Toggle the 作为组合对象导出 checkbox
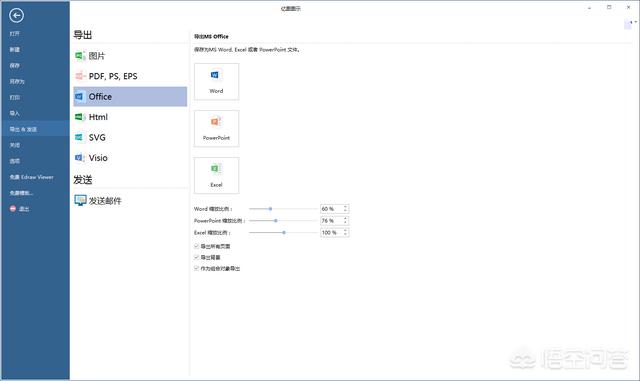Image resolution: width=640 pixels, height=381 pixels. click(x=196, y=268)
